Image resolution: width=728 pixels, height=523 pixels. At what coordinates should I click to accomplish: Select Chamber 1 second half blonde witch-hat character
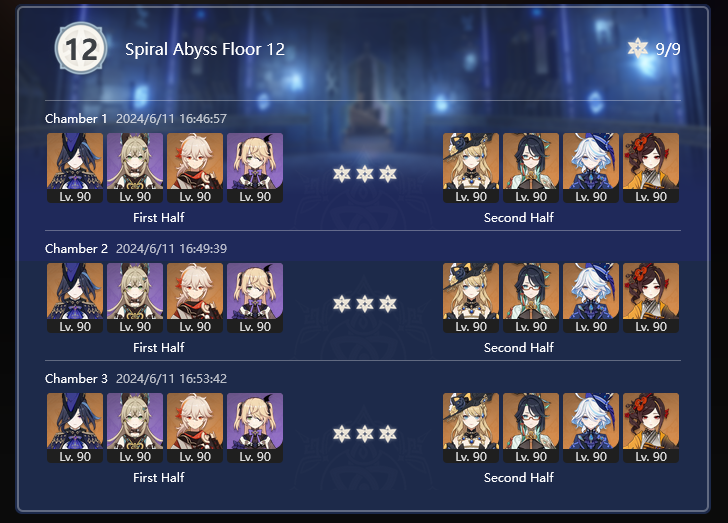[471, 168]
